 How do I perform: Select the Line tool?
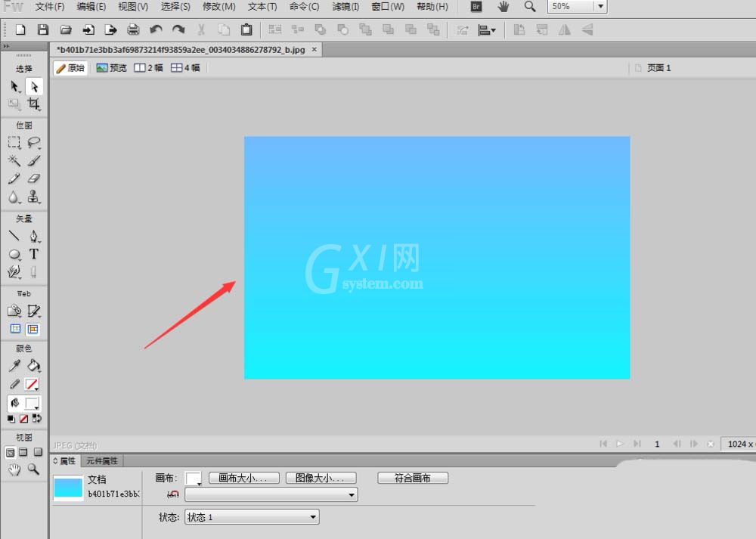(14, 236)
